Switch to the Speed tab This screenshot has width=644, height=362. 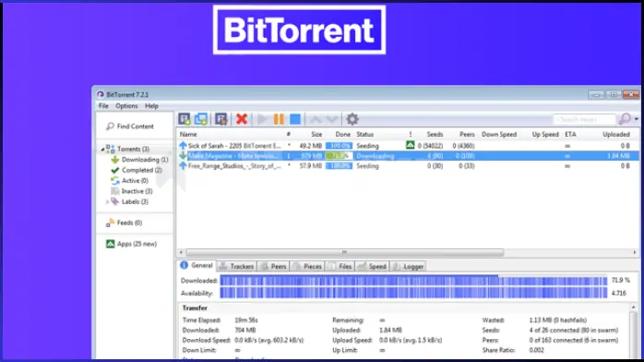click(x=372, y=267)
